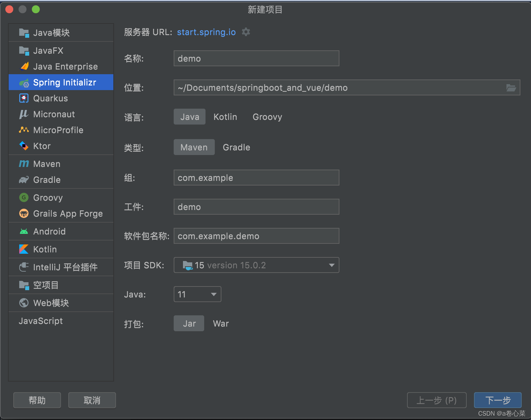Click the 下一步 next button
531x420 pixels.
coord(498,400)
